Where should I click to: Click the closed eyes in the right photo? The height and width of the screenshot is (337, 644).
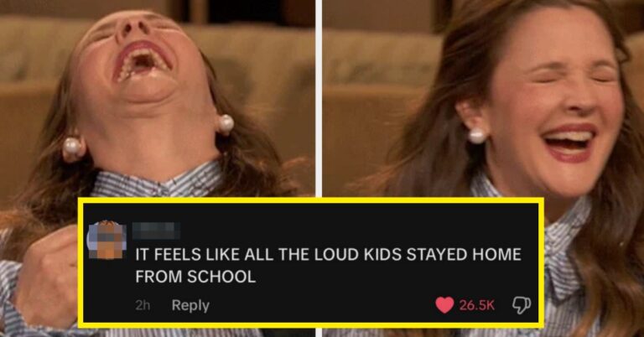click(574, 76)
